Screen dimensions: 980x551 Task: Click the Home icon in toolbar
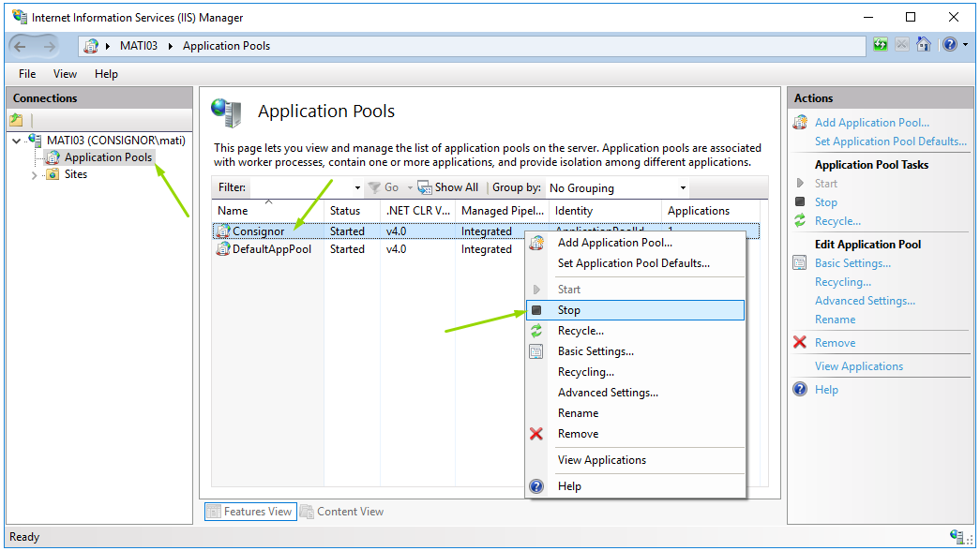click(923, 44)
